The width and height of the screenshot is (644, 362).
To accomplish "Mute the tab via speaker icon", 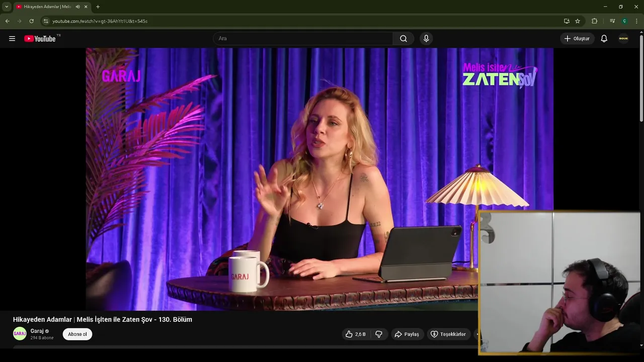I will 77,7.
